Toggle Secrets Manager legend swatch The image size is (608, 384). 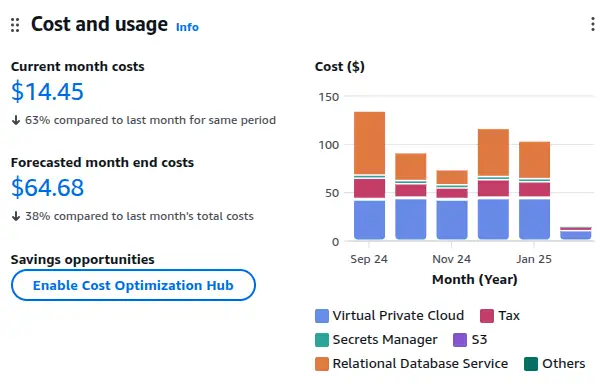pos(322,340)
